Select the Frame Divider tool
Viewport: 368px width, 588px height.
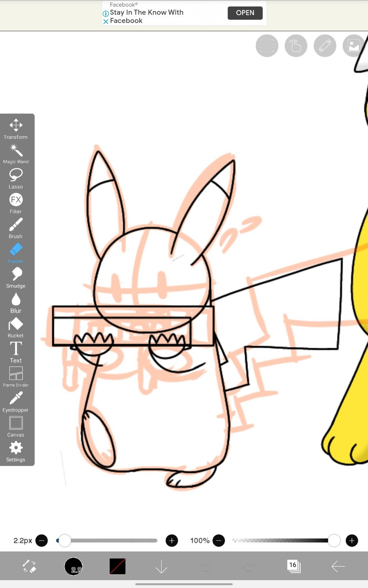16,377
